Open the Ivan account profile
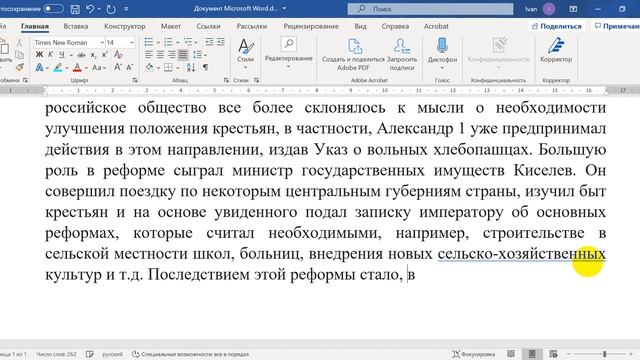Image resolution: width=640 pixels, height=360 pixels. pos(540,9)
